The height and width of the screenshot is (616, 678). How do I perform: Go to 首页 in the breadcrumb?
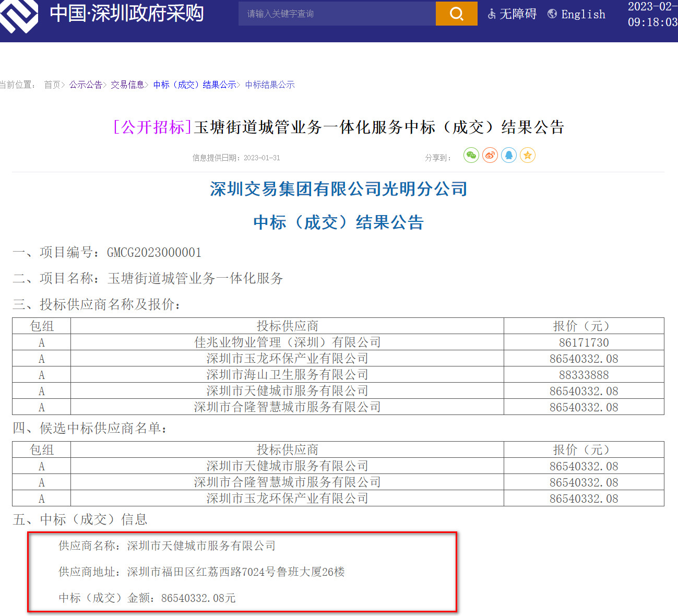coord(52,85)
